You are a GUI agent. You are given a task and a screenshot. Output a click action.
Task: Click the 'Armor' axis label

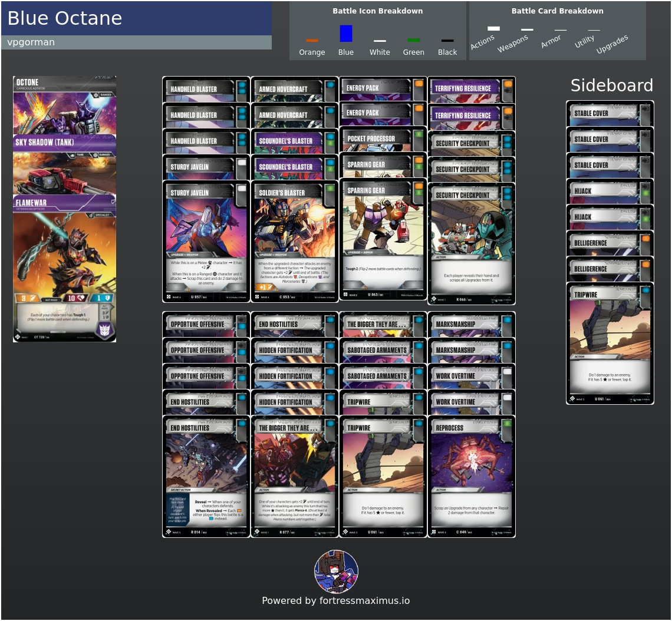point(551,41)
